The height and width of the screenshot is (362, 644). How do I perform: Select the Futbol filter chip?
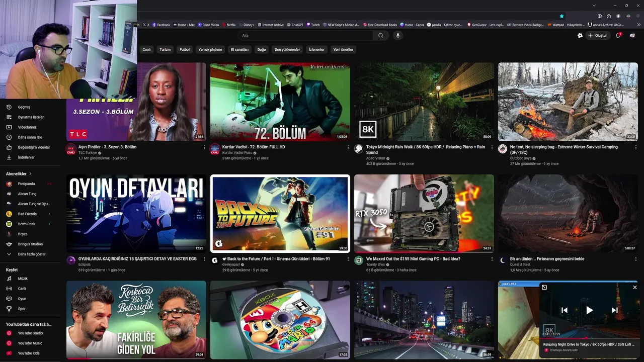[x=185, y=50]
